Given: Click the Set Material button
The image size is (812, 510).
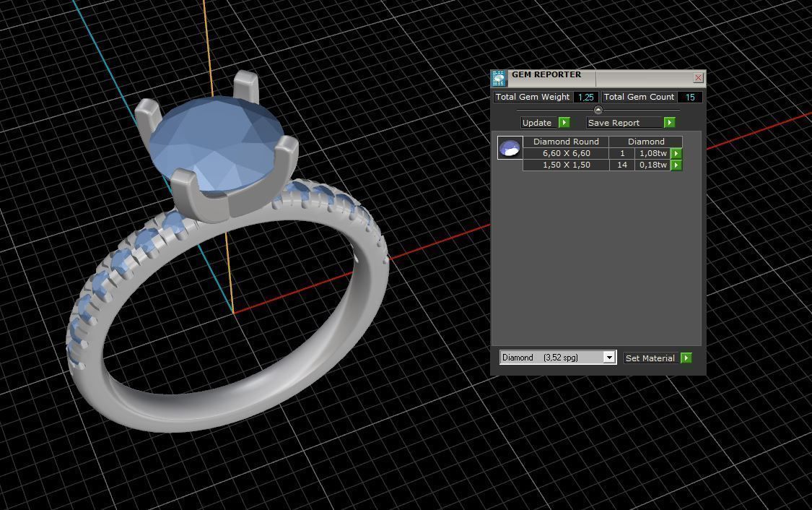Looking at the screenshot, I should coord(650,358).
